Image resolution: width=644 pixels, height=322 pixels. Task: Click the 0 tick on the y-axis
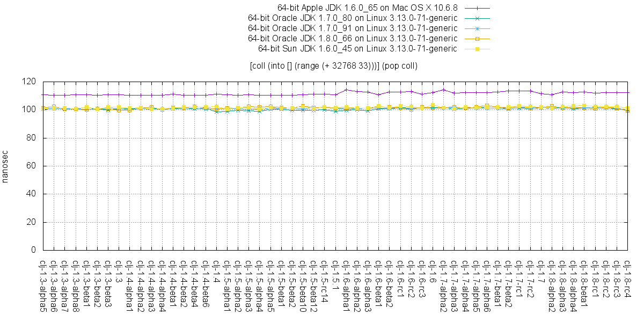(x=33, y=250)
